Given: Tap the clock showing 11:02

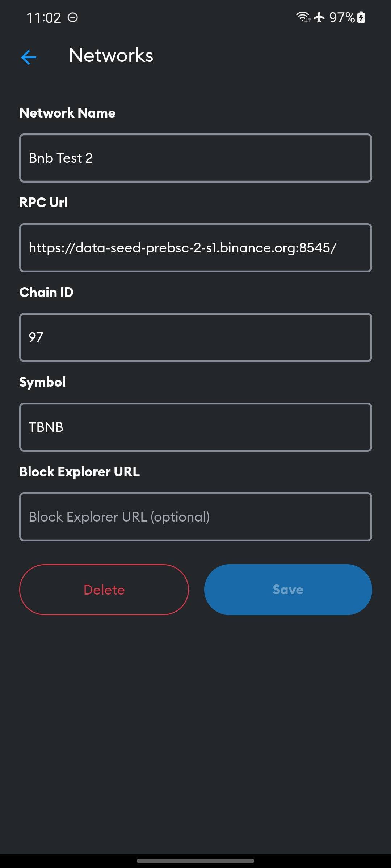Looking at the screenshot, I should click(x=44, y=17).
